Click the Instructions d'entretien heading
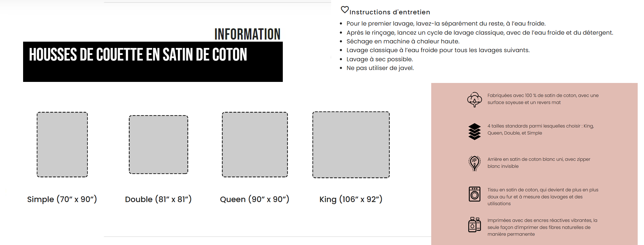Viewport: 644px width, 245px height. [390, 12]
